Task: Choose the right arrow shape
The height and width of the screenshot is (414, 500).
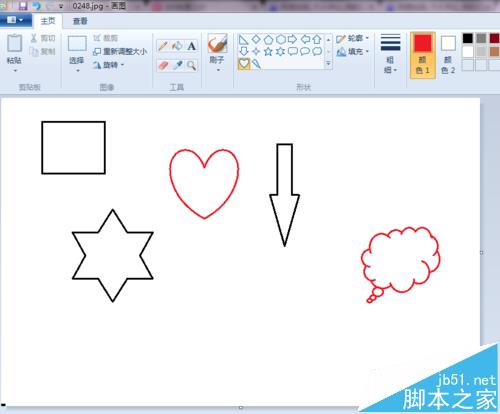Action: click(292, 39)
